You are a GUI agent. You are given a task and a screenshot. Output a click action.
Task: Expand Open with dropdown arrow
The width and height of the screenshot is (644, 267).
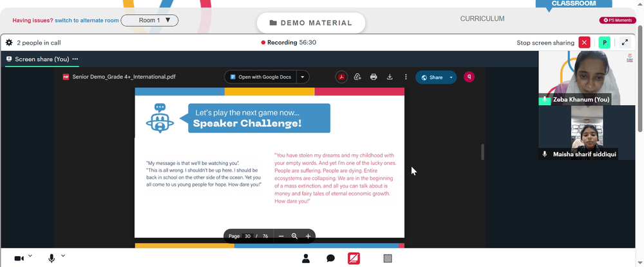(303, 77)
